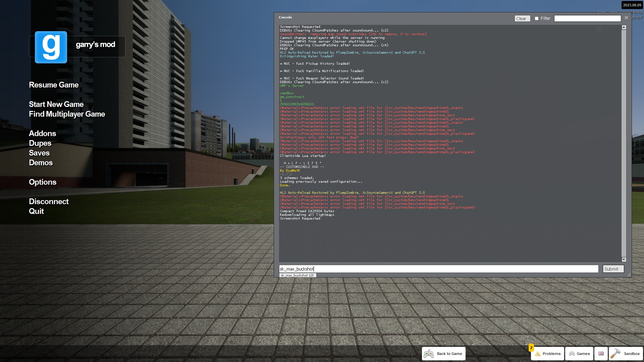
Task: Choose Start New Game
Action: pos(56,104)
